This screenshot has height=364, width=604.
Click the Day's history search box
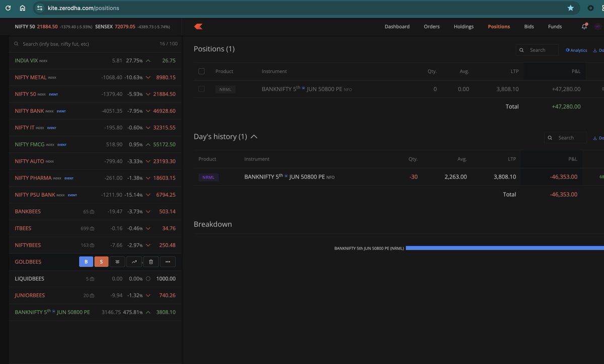pos(565,138)
